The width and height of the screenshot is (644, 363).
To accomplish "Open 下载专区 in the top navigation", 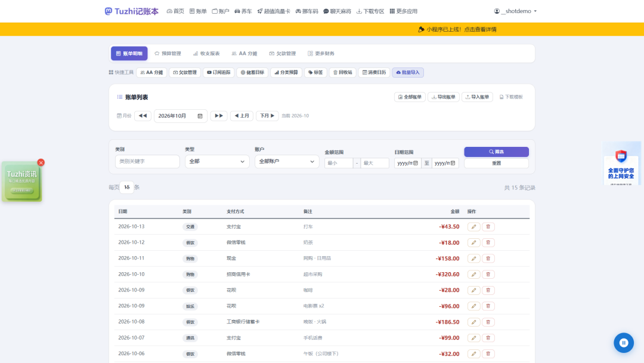I will click(370, 11).
